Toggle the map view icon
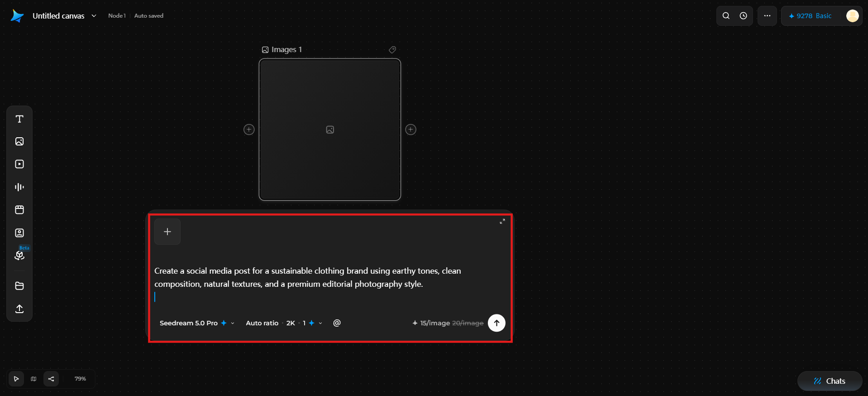The height and width of the screenshot is (396, 868). pyautogui.click(x=33, y=379)
